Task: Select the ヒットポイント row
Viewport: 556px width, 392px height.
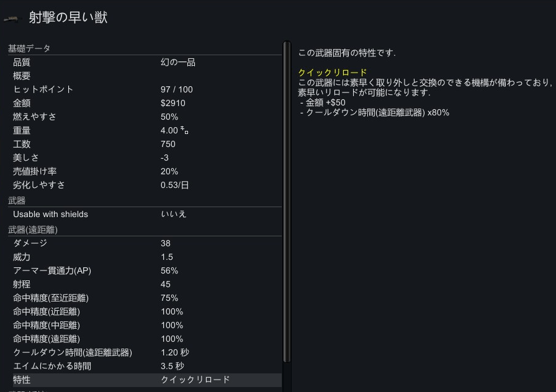Action: pyautogui.click(x=147, y=90)
